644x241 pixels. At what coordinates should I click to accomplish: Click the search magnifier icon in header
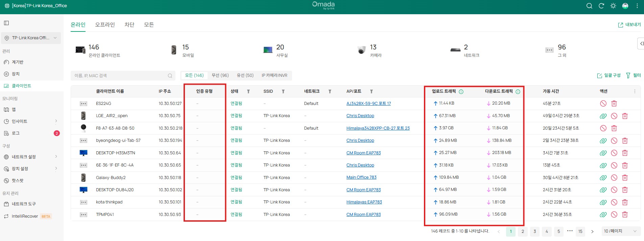click(589, 6)
